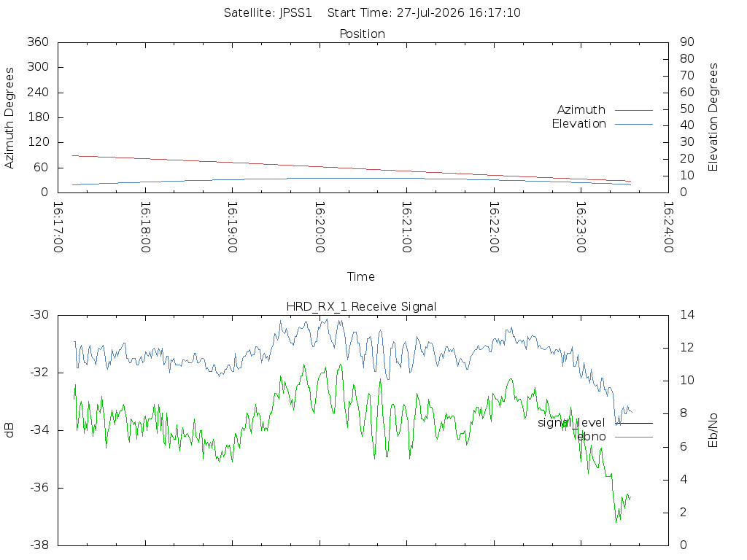
Task: Click the 120 azimuth axis value
Action: pyautogui.click(x=38, y=142)
